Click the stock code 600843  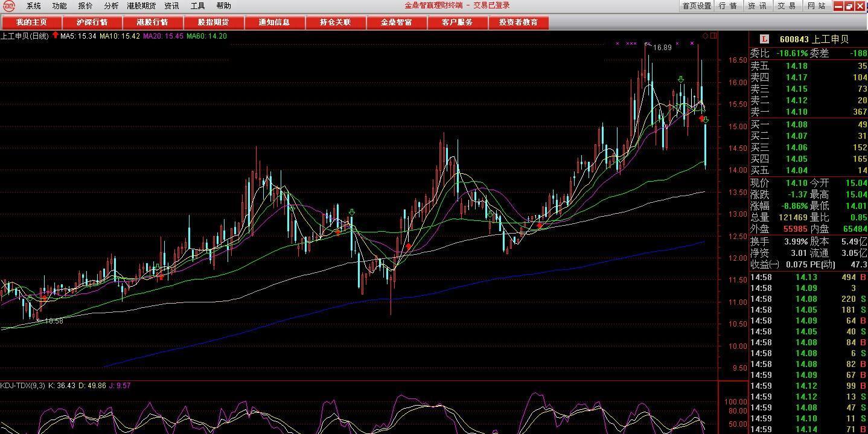click(794, 39)
